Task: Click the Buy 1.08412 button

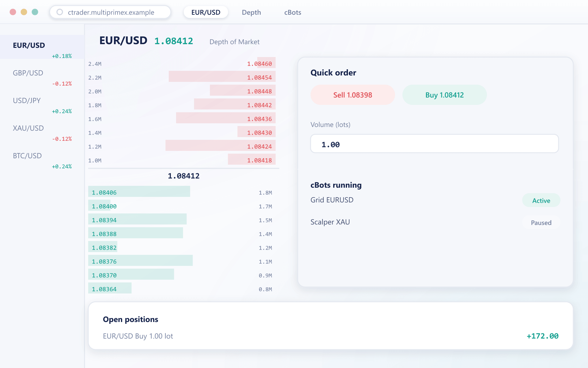Action: point(444,95)
